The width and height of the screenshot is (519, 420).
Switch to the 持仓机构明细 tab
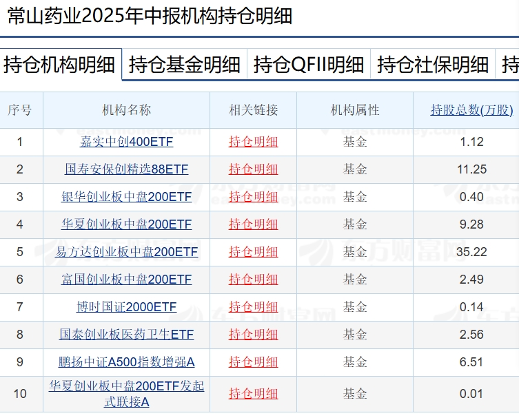(59, 65)
